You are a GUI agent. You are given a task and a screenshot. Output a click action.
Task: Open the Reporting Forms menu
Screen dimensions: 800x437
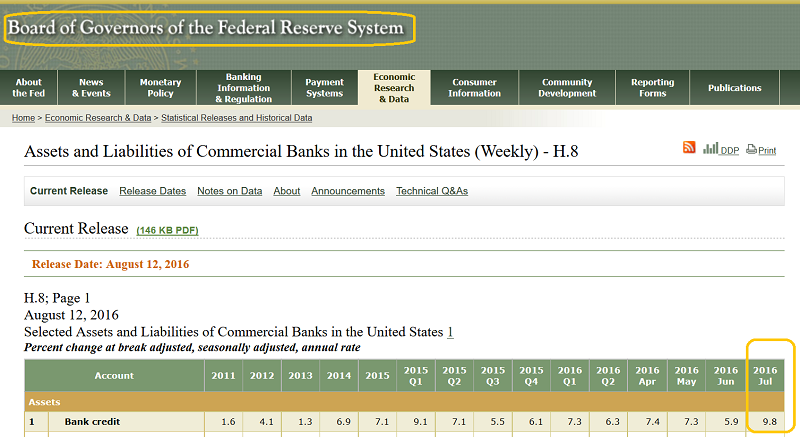[x=652, y=88]
